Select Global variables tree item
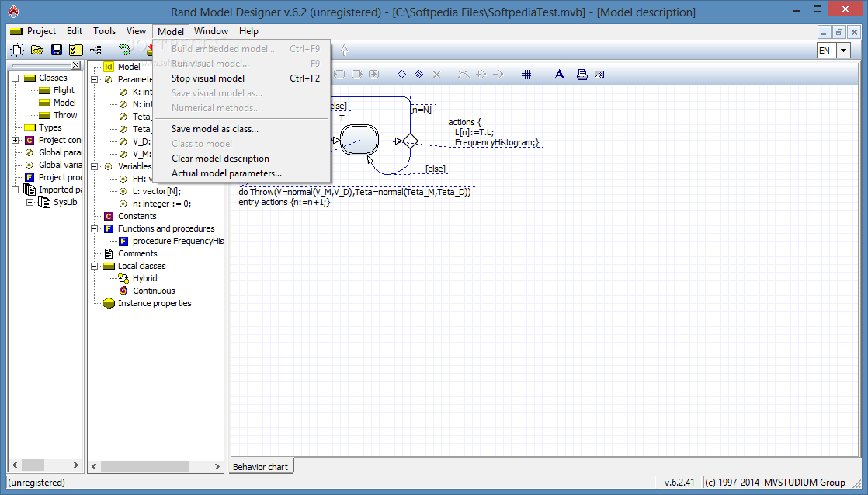The image size is (868, 495). click(61, 165)
